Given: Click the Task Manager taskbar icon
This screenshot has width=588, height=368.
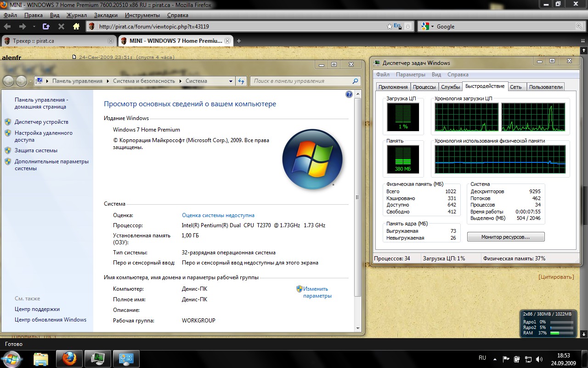Looking at the screenshot, I should pyautogui.click(x=97, y=358).
